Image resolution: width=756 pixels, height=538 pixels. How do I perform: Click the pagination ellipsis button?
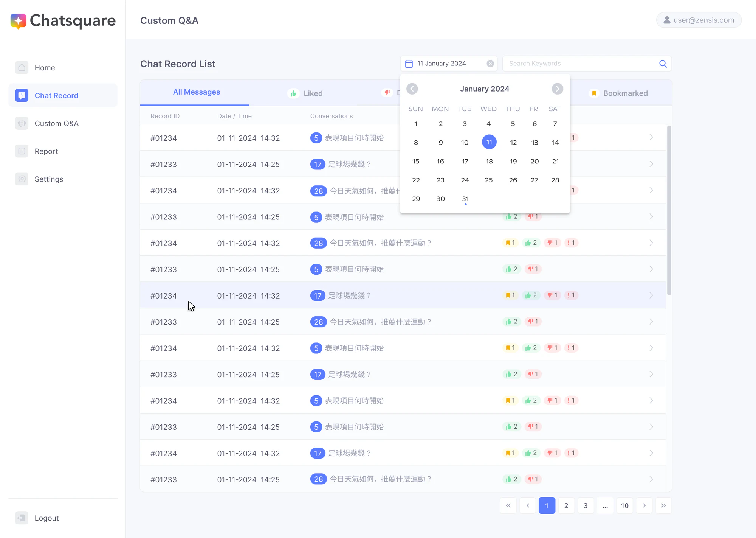pos(605,505)
